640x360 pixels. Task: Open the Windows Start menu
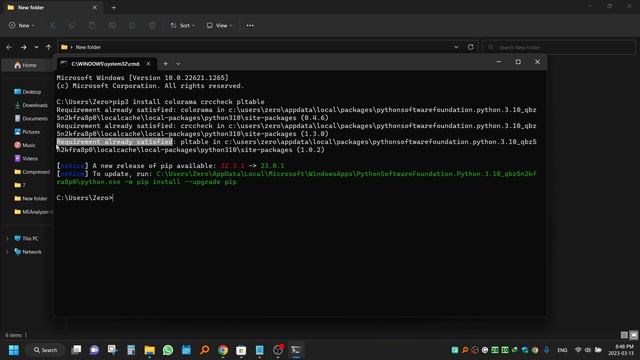14,350
